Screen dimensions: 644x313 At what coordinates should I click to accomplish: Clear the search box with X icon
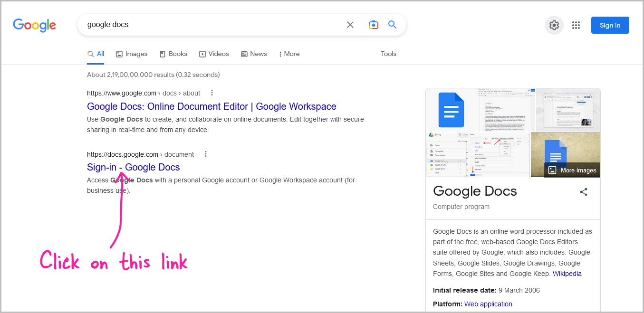(x=350, y=25)
